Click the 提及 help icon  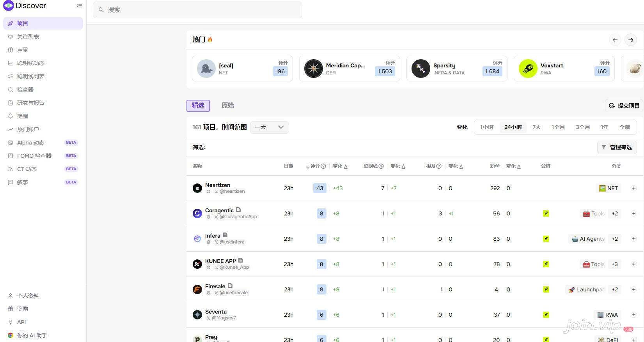439,166
